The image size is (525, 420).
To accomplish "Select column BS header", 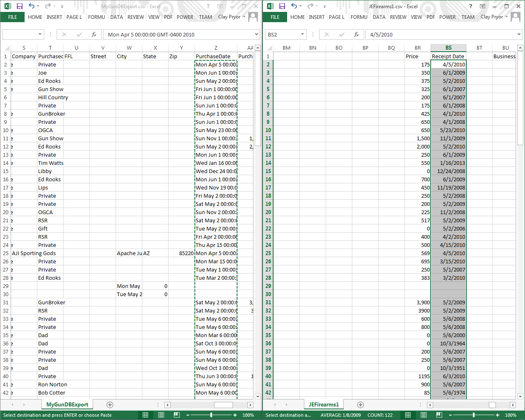I will pos(448,48).
